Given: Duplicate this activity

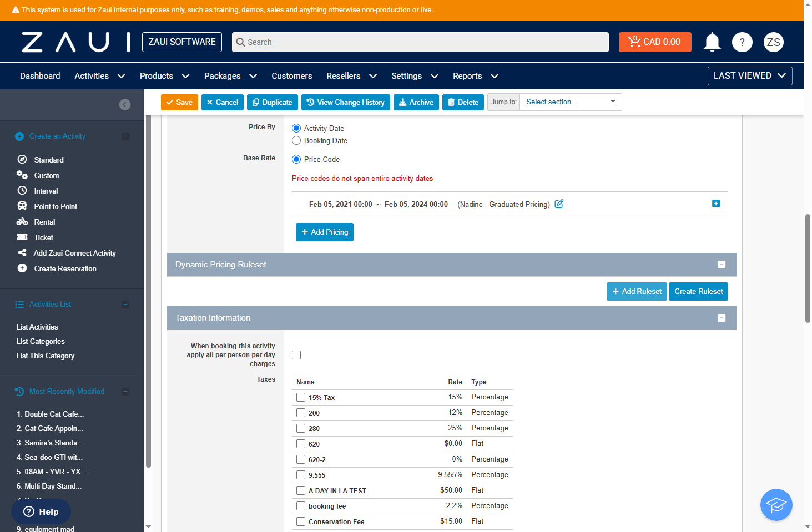Looking at the screenshot, I should tap(273, 102).
